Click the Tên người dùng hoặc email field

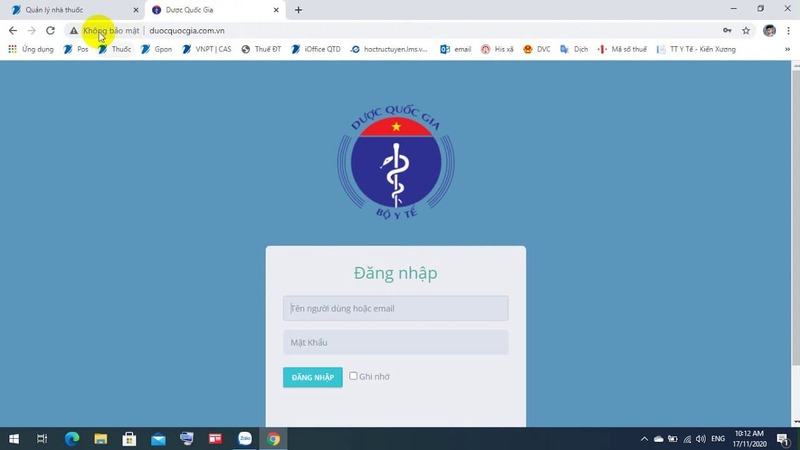pyautogui.click(x=395, y=308)
